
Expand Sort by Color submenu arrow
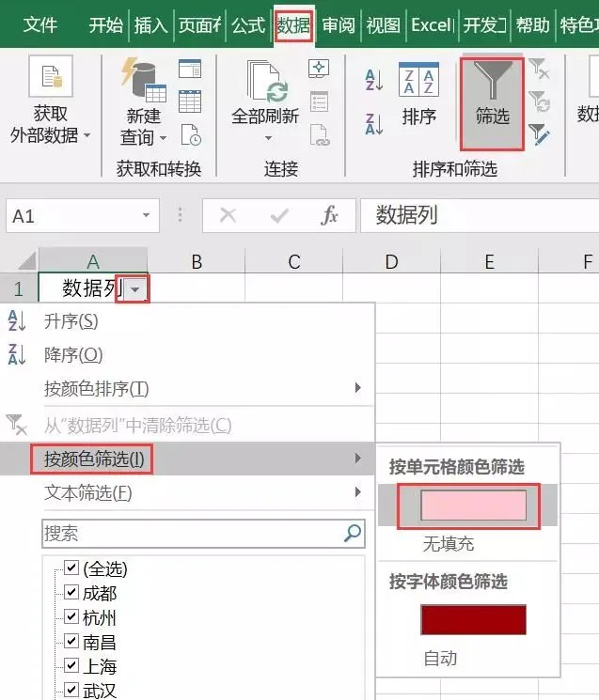[357, 387]
